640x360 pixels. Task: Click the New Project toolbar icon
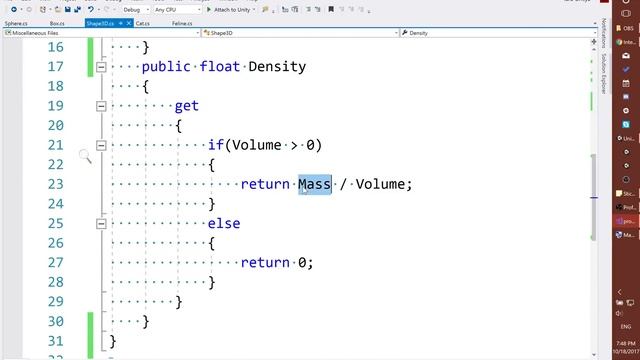pos(43,9)
